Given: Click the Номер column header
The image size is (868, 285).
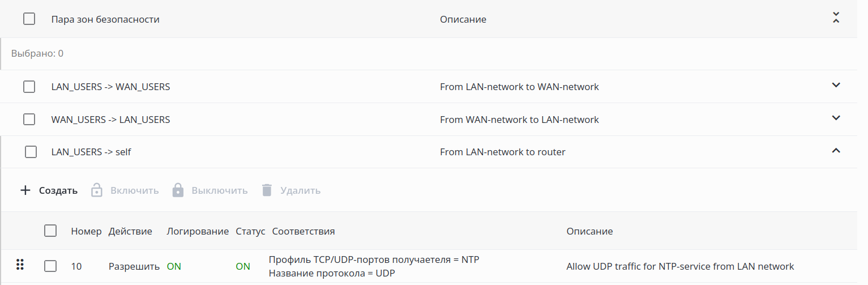Looking at the screenshot, I should click(x=86, y=231).
